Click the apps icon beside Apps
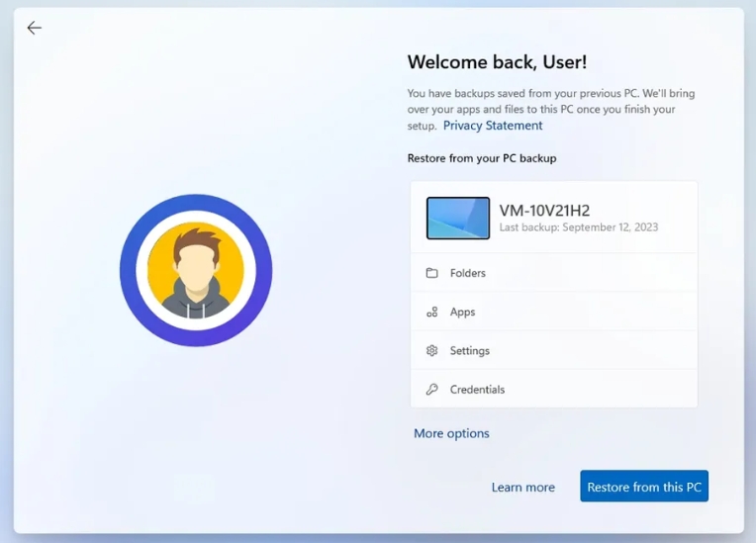This screenshot has height=543, width=756. pos(432,313)
